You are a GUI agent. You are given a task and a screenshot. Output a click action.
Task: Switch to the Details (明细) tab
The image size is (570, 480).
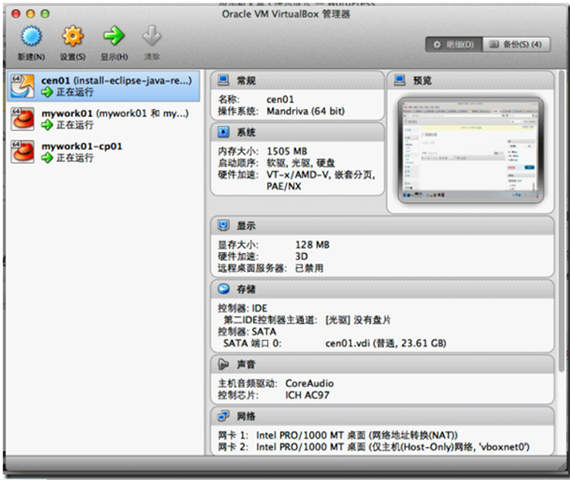tap(454, 44)
